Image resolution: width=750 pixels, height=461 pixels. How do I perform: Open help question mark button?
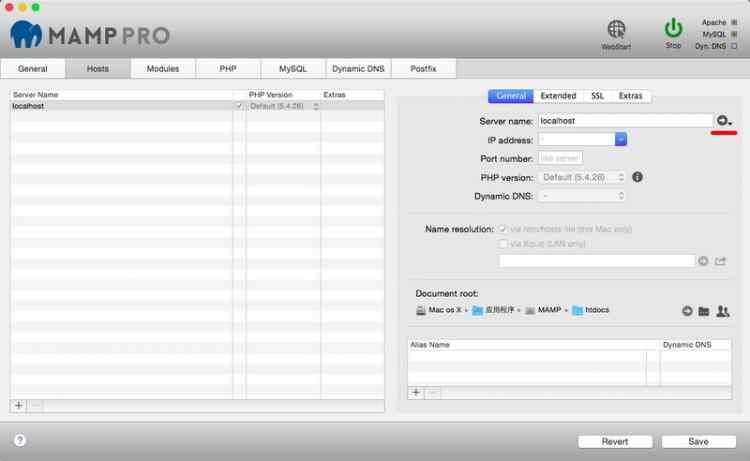20,440
